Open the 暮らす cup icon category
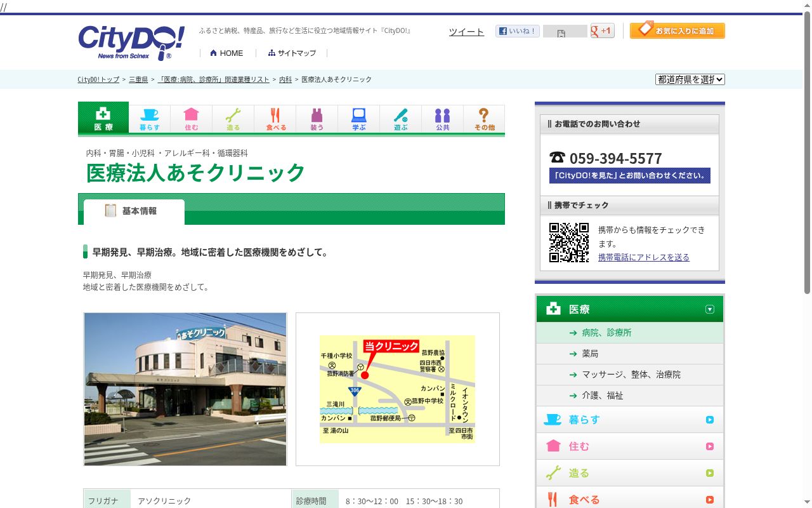Image resolution: width=812 pixels, height=508 pixels. click(x=150, y=119)
